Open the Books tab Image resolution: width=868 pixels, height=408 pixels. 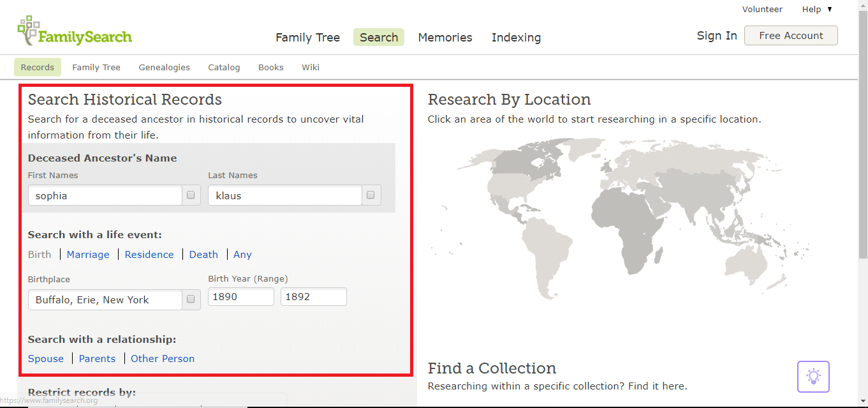click(270, 67)
